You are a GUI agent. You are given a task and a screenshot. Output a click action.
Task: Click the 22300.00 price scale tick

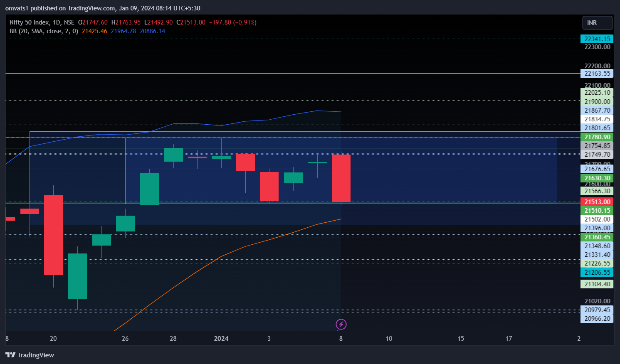pos(597,47)
